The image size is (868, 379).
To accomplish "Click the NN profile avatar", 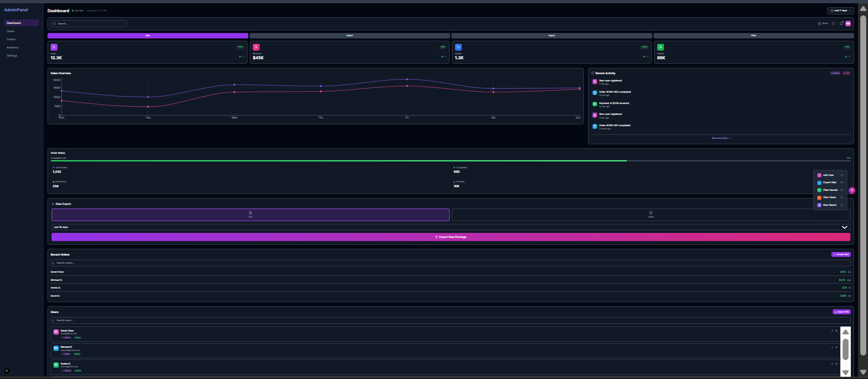I will [x=848, y=24].
